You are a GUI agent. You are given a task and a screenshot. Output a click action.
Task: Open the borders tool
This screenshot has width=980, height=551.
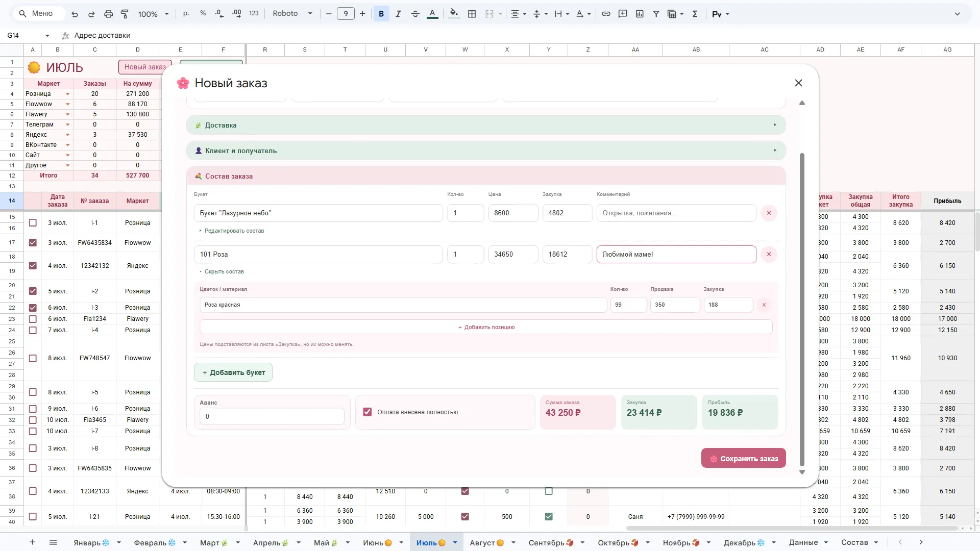472,14
